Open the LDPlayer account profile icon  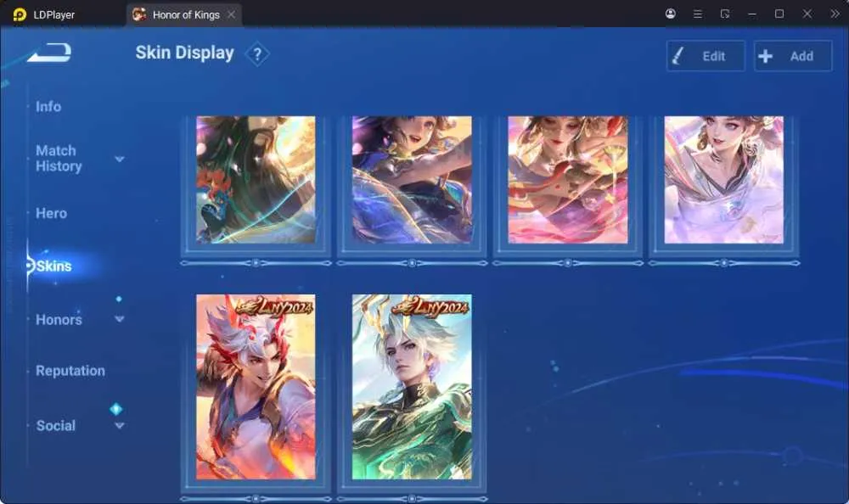671,14
